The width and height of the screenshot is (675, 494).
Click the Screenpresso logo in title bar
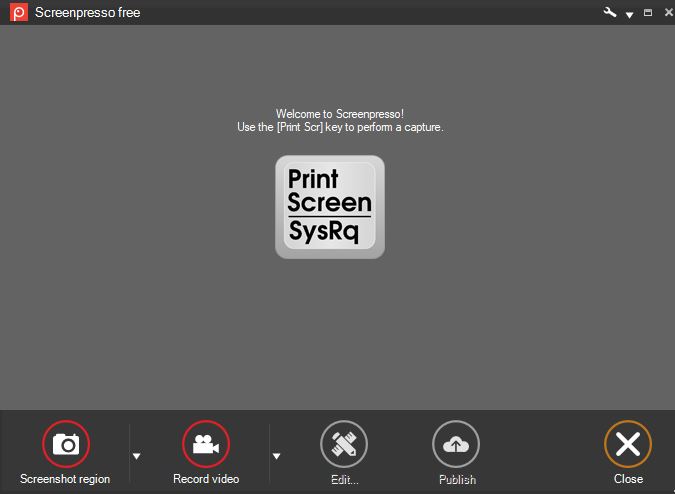point(19,12)
